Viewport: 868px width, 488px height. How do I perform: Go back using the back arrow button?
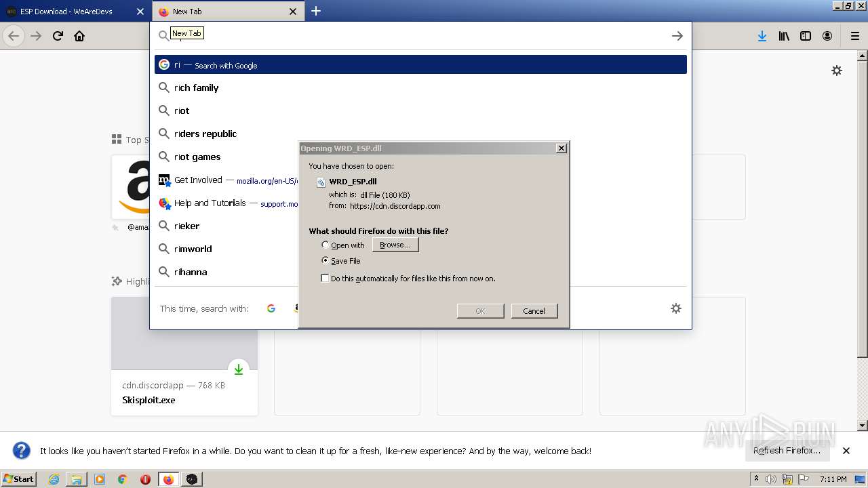point(14,36)
